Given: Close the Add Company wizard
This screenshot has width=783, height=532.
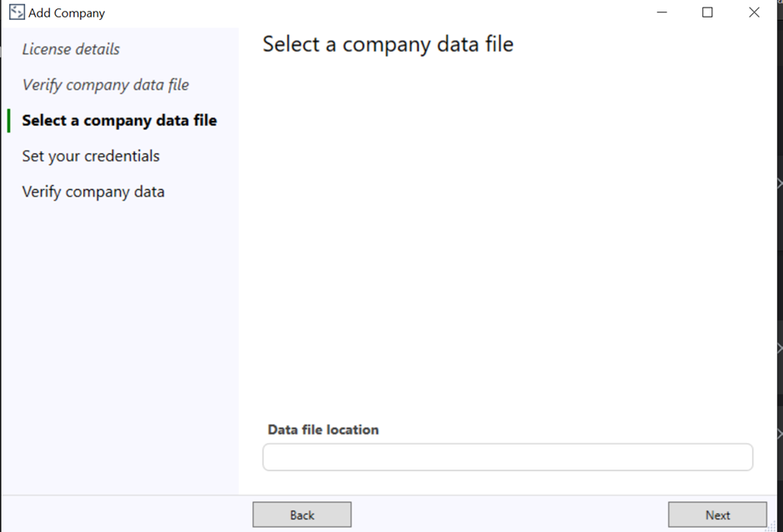Looking at the screenshot, I should coord(754,12).
